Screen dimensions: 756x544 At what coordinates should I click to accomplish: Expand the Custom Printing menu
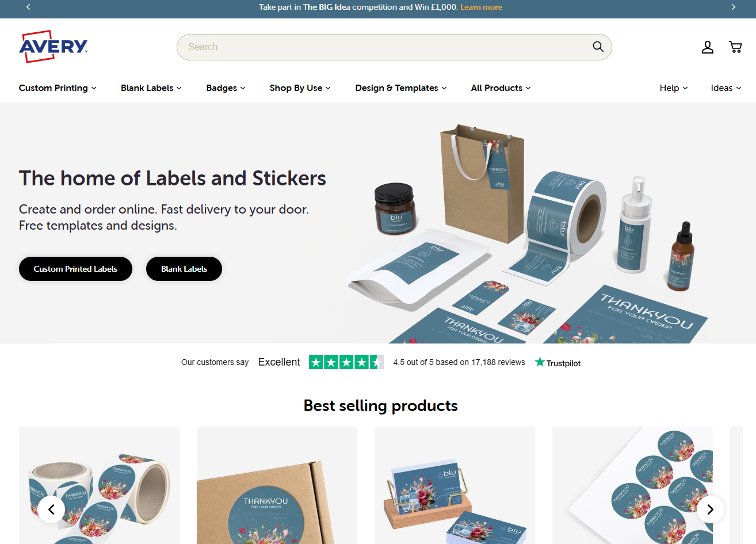(58, 88)
